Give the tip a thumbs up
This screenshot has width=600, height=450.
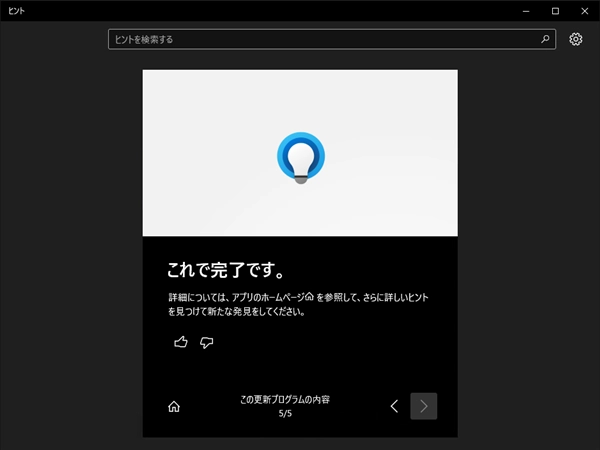point(181,342)
